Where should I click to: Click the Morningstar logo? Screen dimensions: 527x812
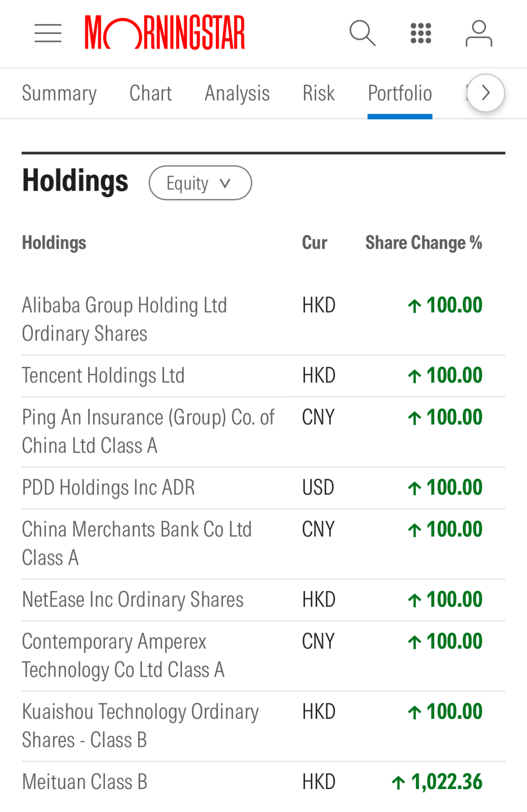pos(165,33)
